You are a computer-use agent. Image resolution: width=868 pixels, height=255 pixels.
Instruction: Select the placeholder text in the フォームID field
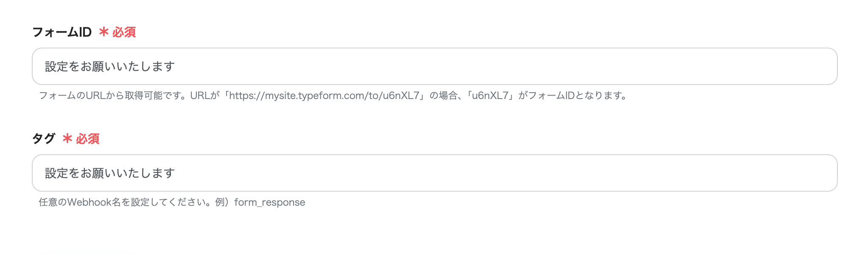[109, 66]
